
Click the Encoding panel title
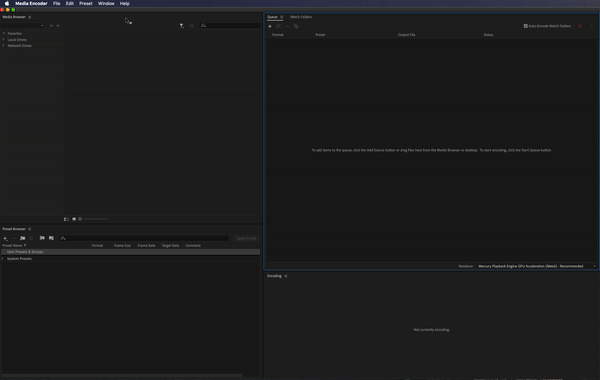point(274,276)
